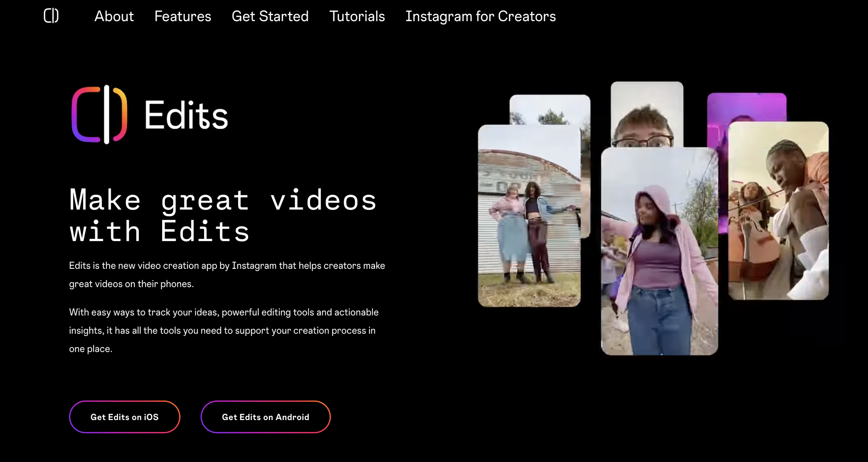
Task: Navigate to Tutorials
Action: pyautogui.click(x=357, y=16)
